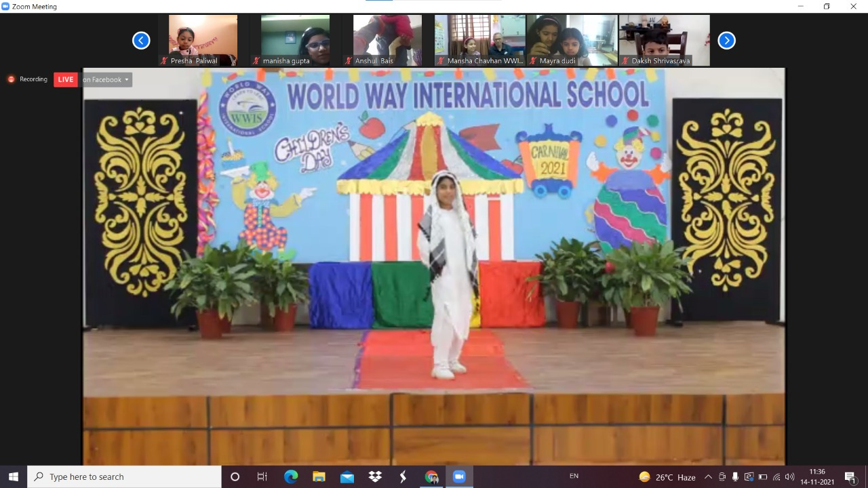Click the Zoom taskbar icon
868x488 pixels.
tap(459, 477)
